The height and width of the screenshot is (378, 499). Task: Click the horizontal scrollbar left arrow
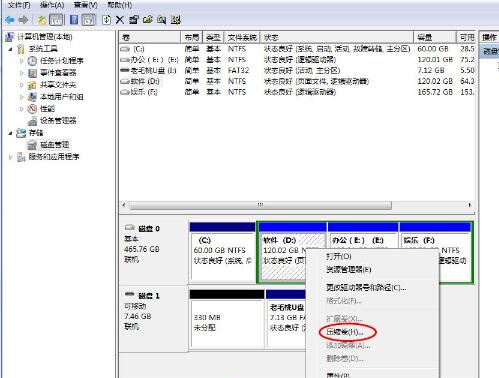(x=124, y=205)
